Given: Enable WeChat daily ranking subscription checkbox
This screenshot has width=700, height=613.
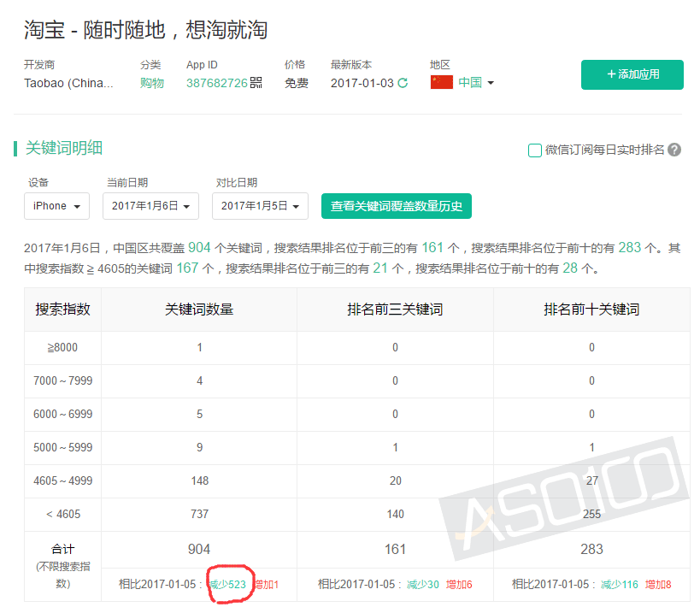Looking at the screenshot, I should (534, 150).
